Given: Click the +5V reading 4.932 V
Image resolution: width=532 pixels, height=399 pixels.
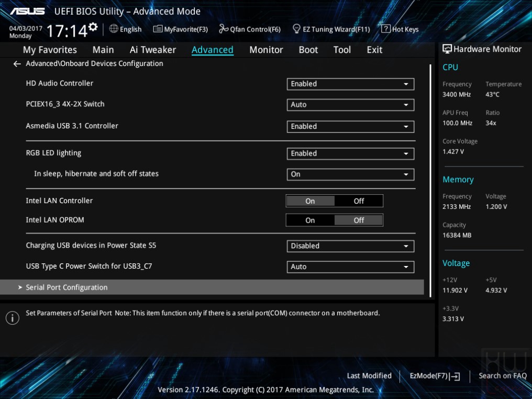Looking at the screenshot, I should point(496,291).
